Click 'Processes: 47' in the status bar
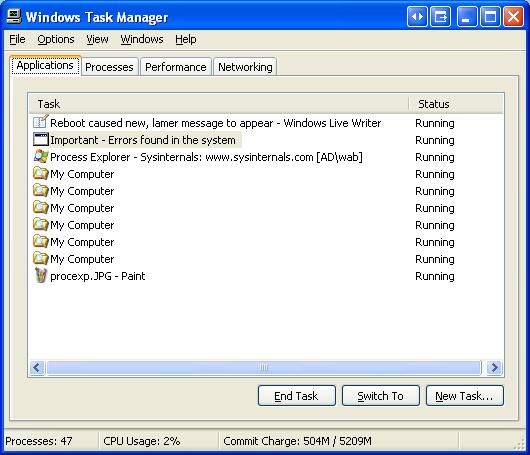The image size is (530, 455). (39, 441)
